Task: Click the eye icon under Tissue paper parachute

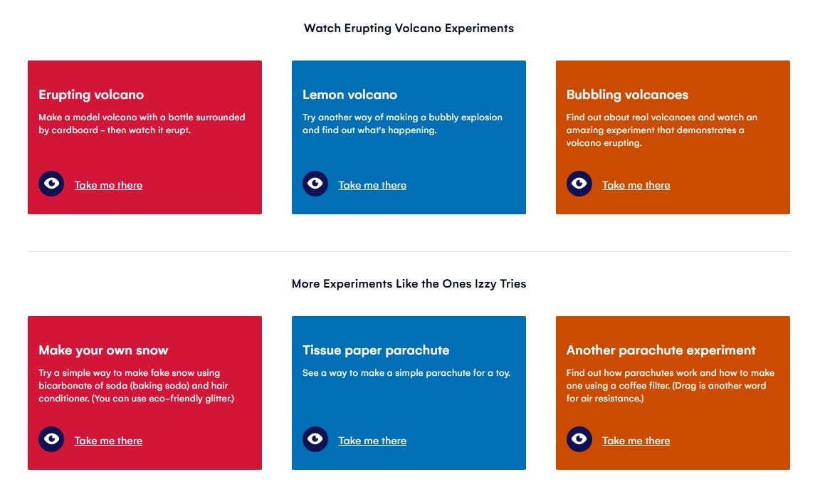Action: 315,439
